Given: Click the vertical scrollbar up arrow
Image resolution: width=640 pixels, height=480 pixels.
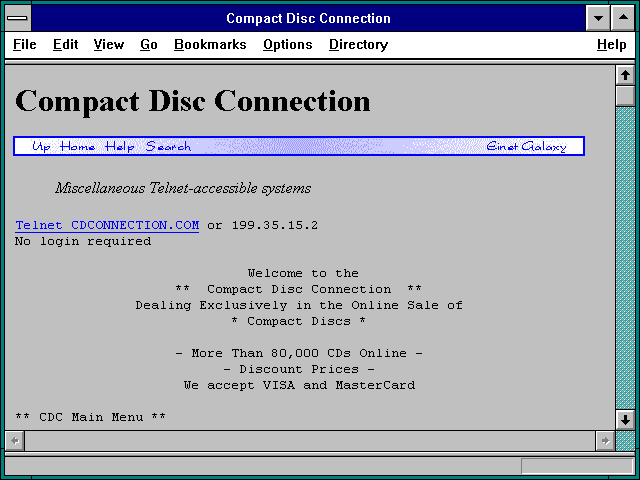Looking at the screenshot, I should point(625,75).
